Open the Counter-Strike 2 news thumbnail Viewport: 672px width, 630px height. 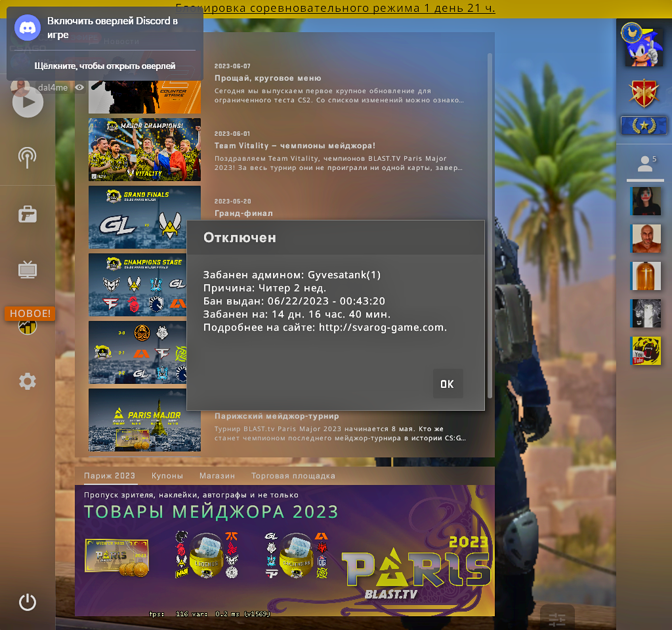[144, 97]
